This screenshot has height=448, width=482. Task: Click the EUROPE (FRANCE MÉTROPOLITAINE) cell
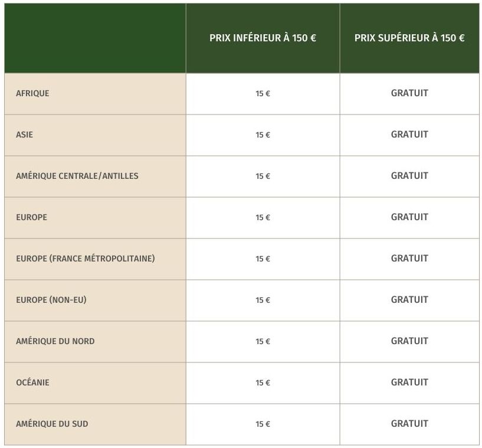tap(95, 259)
